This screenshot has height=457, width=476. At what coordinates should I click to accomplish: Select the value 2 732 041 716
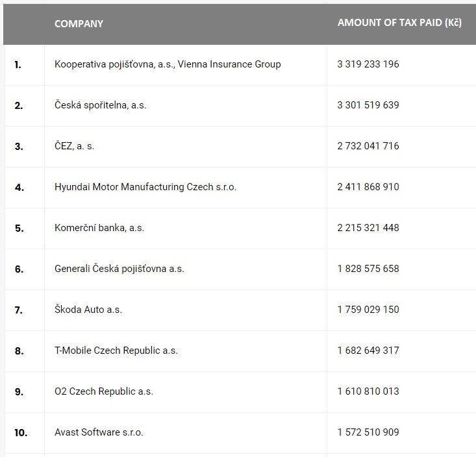(368, 146)
